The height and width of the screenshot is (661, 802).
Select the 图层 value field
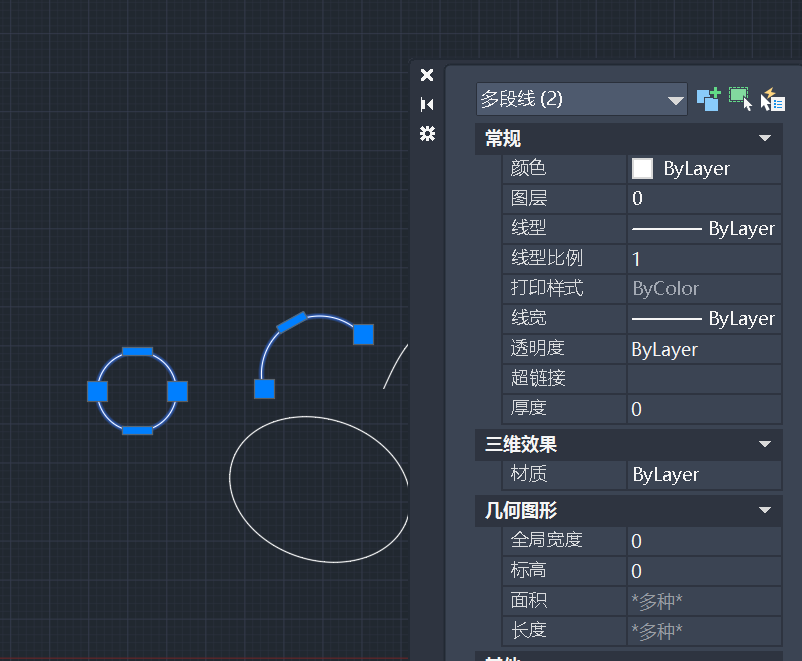pyautogui.click(x=704, y=199)
